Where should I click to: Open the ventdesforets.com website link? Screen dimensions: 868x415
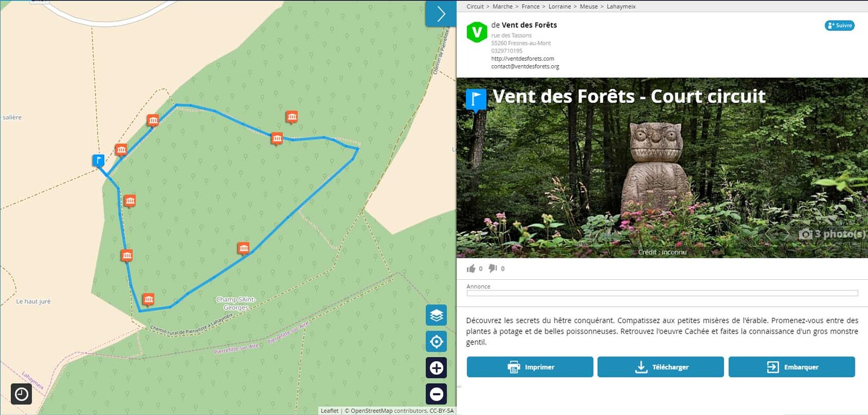tap(523, 59)
